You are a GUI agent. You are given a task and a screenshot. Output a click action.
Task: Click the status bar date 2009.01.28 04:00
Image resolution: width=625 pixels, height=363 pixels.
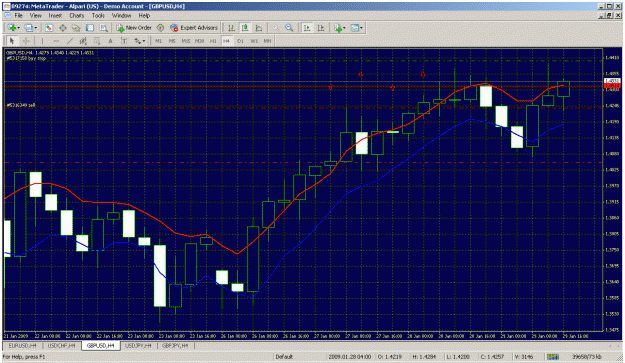tap(349, 357)
